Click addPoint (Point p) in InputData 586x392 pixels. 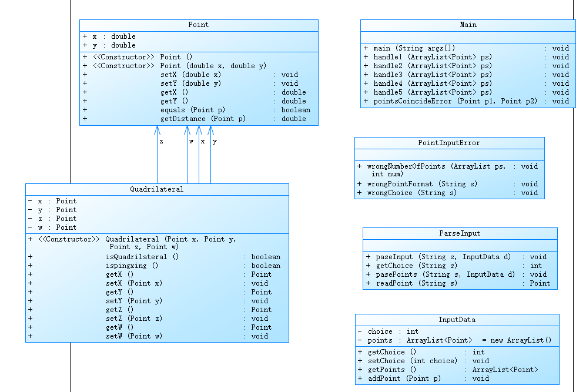423,379
